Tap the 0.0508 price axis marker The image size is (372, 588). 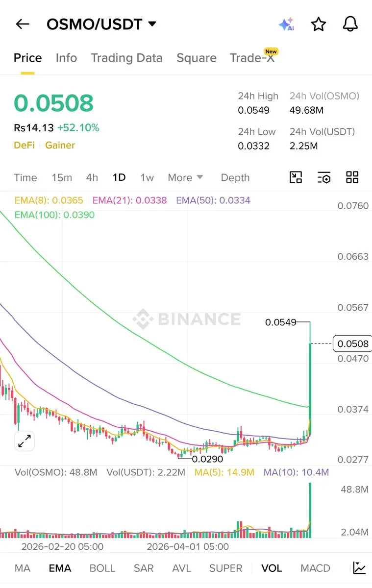[x=352, y=343]
